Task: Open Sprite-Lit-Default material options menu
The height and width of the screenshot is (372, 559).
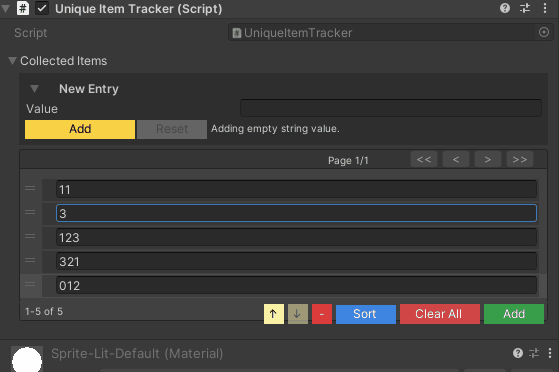Action: (x=550, y=353)
